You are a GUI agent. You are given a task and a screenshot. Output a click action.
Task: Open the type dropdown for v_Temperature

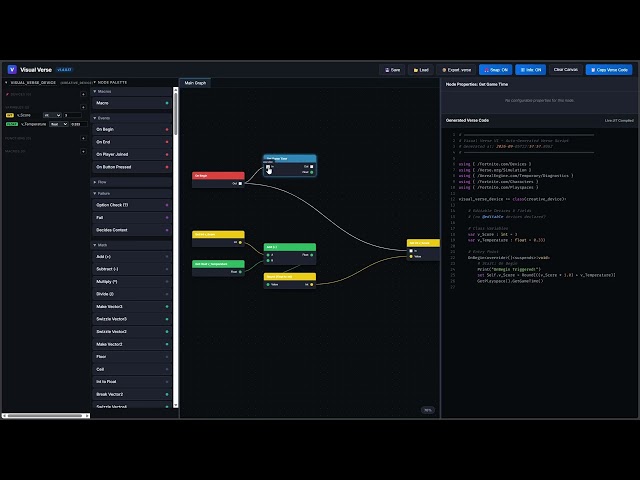pyautogui.click(x=58, y=124)
